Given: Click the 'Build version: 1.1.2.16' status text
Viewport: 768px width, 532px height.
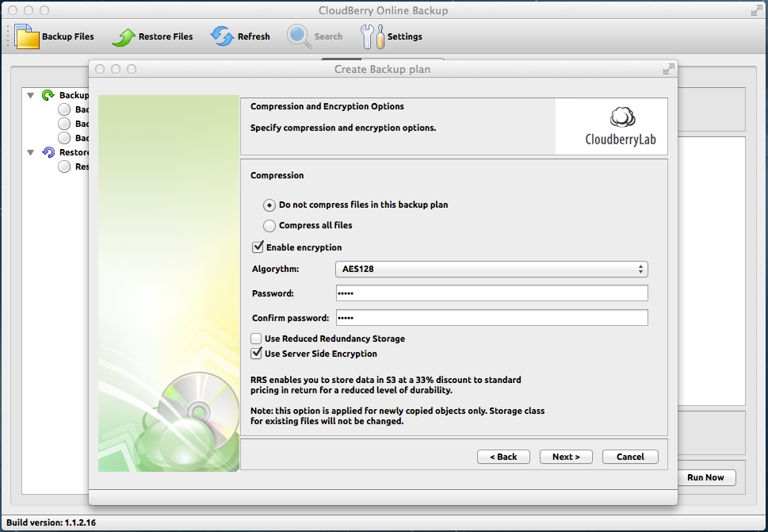Looking at the screenshot, I should pyautogui.click(x=51, y=522).
